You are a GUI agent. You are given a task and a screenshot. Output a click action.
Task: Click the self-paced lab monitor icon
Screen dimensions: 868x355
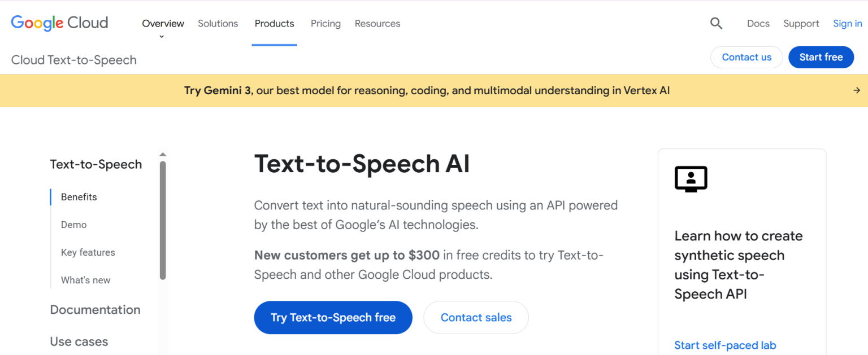click(x=691, y=179)
